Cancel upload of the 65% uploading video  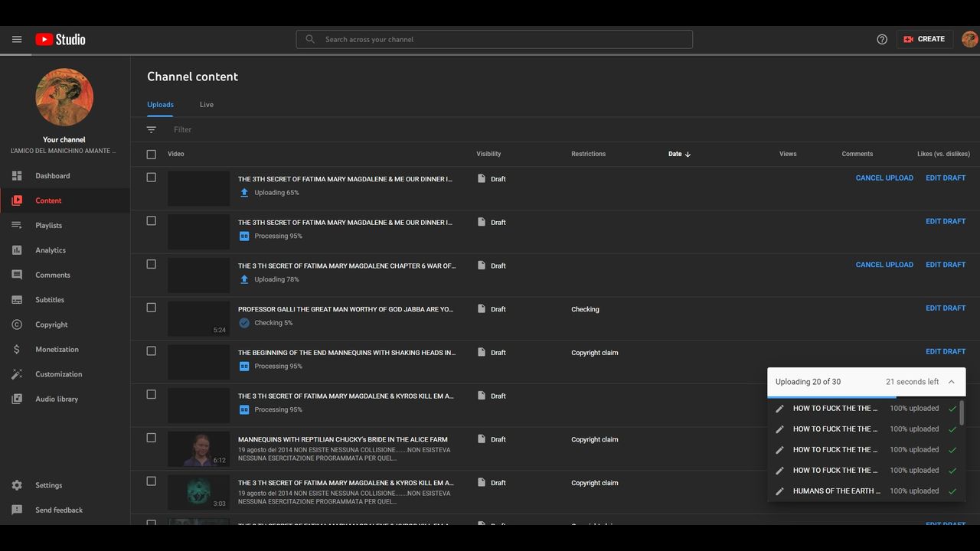tap(884, 178)
